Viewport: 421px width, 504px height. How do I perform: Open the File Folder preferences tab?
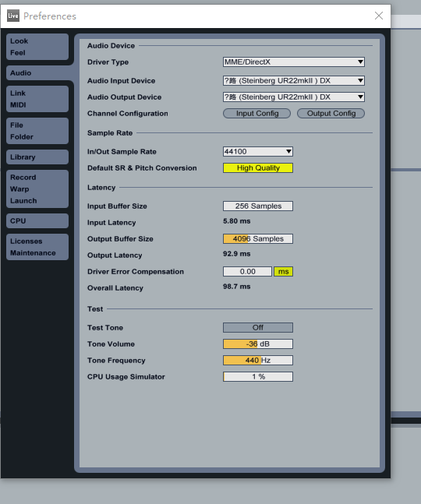coord(37,131)
